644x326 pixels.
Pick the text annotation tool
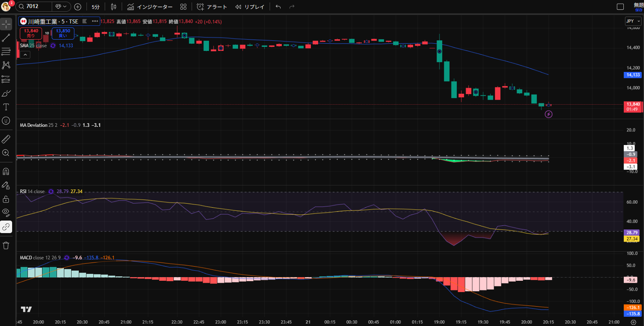click(6, 107)
